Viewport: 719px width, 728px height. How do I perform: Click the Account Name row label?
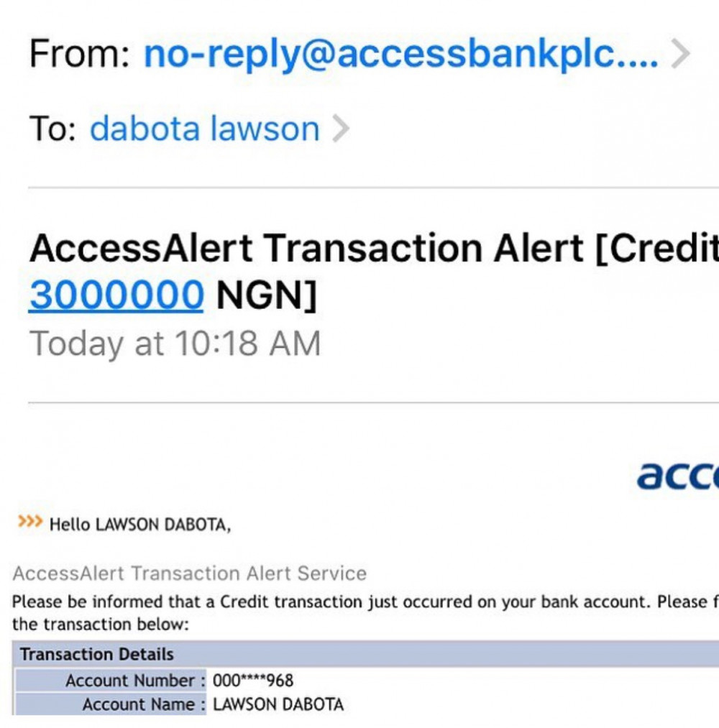coord(138,704)
